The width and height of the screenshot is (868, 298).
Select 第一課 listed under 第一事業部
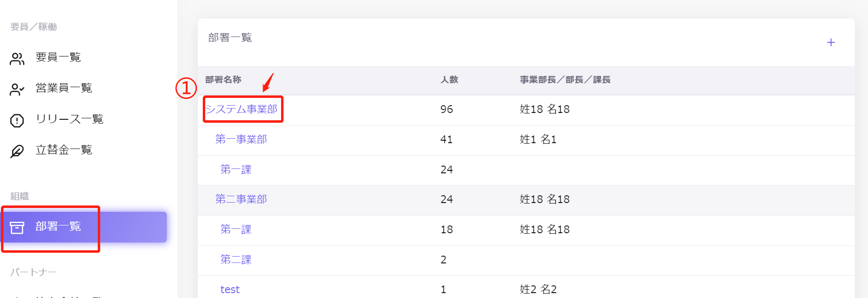(236, 169)
